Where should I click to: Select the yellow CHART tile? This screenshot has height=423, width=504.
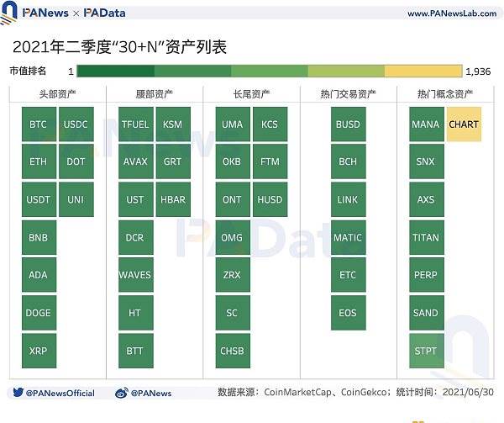click(x=464, y=124)
